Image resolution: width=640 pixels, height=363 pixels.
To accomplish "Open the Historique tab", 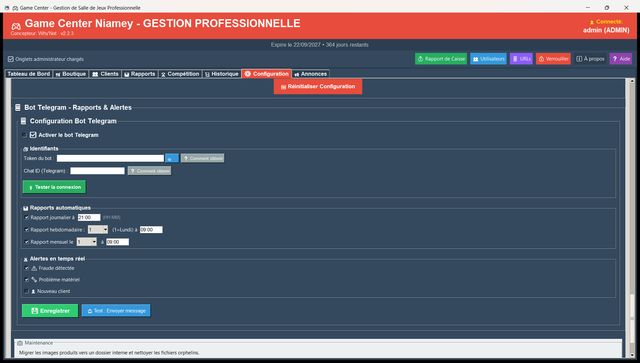I will click(222, 74).
